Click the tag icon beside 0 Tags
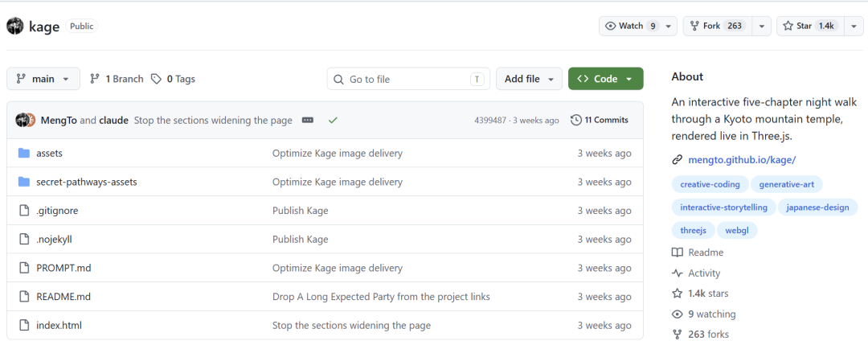868x341 pixels. click(157, 79)
